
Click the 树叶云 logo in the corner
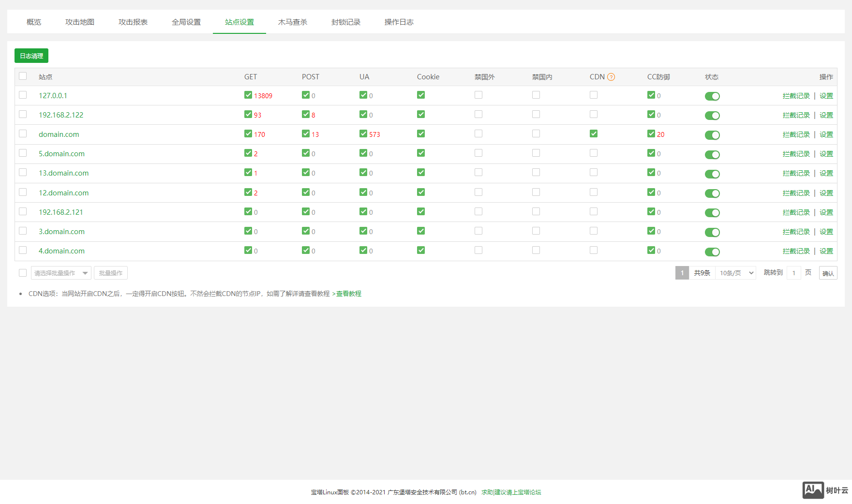[x=825, y=490]
